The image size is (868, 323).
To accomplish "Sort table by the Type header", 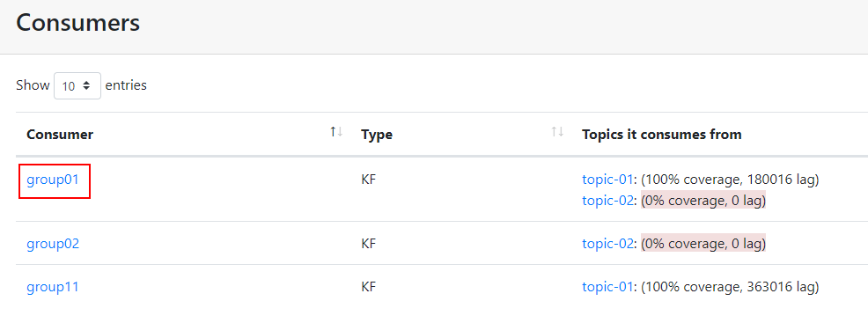I will coord(377,135).
